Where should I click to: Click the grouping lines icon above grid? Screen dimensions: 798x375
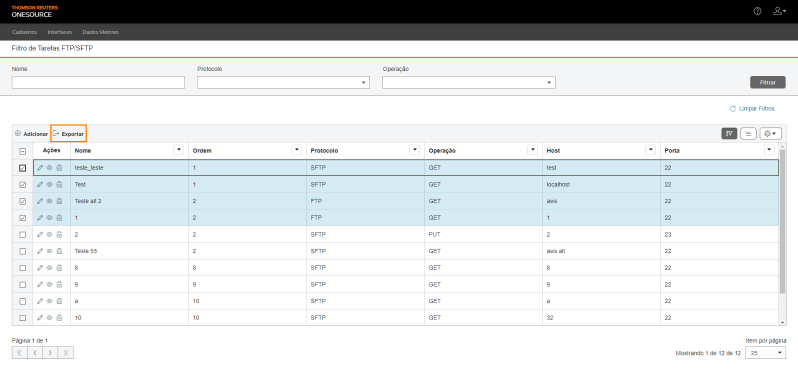point(748,133)
